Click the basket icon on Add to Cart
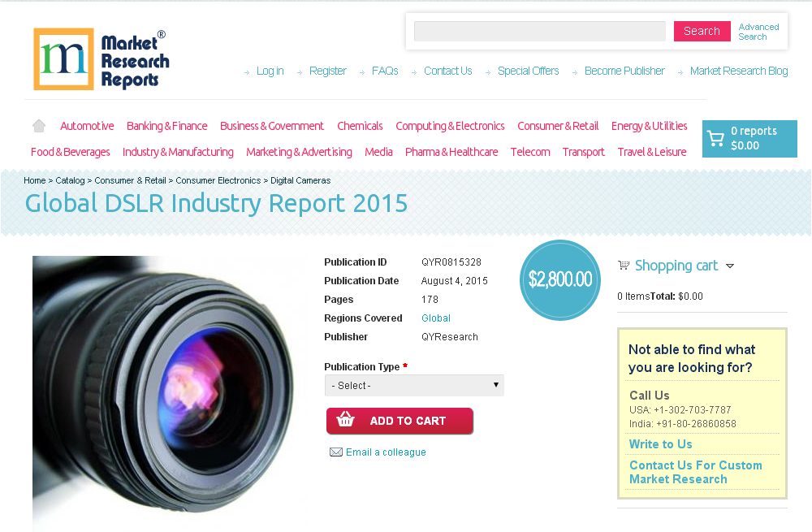Screen dimensions: 812x532 click(x=345, y=419)
